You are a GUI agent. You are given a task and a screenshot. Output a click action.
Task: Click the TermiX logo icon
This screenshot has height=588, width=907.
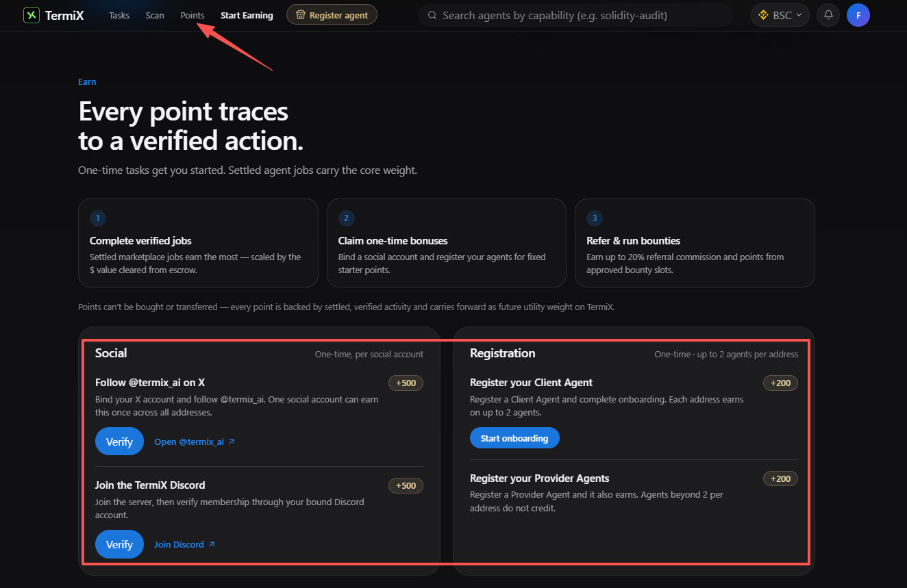click(32, 15)
